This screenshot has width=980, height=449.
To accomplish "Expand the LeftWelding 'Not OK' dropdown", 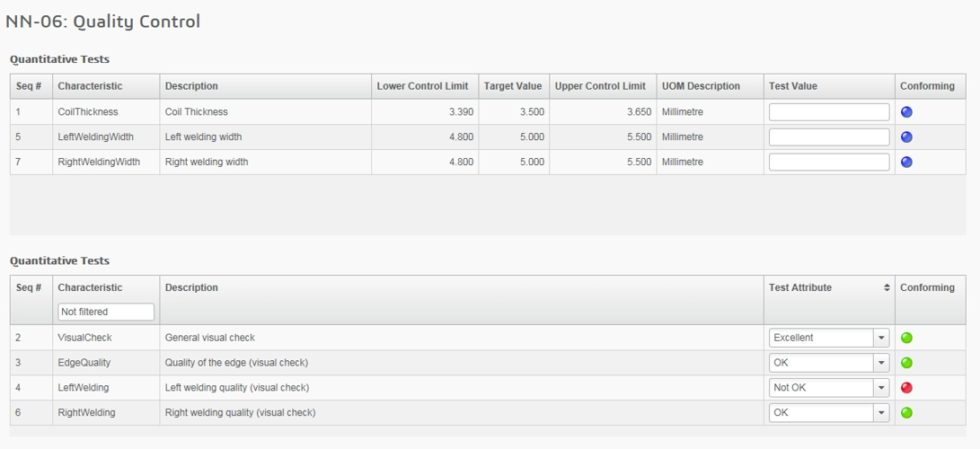I will click(881, 388).
